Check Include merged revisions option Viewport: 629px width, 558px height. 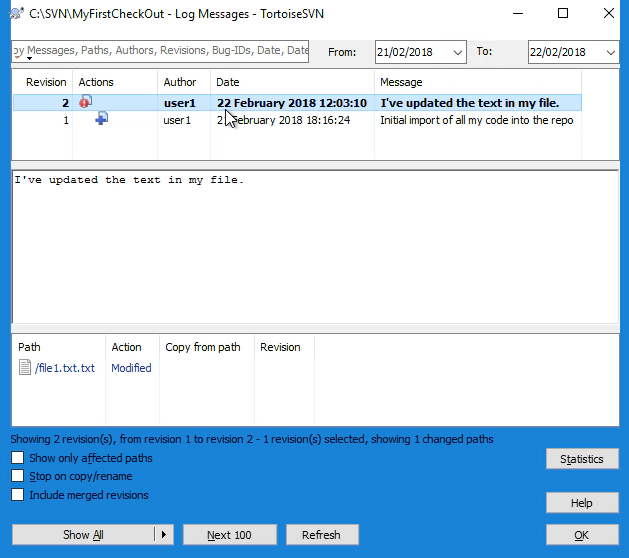click(x=18, y=495)
